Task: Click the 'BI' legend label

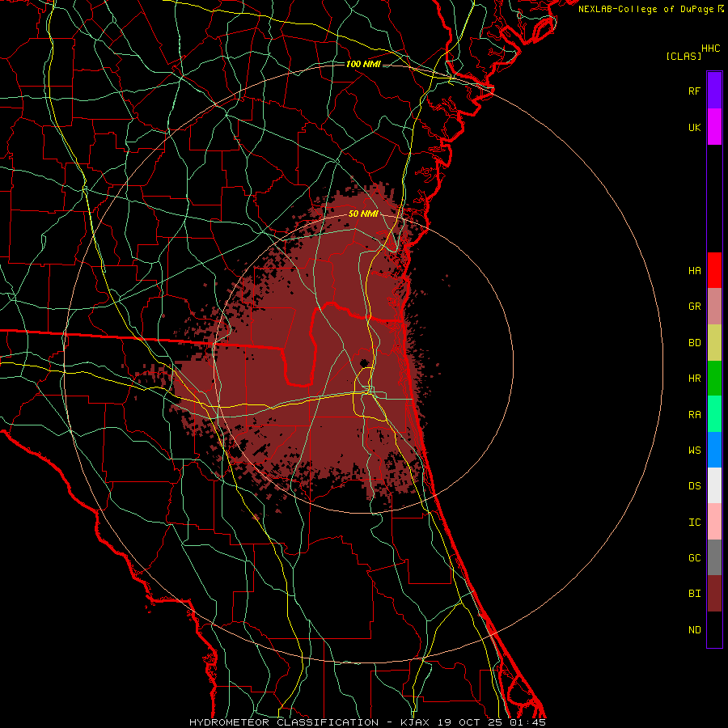Action: 694,594
